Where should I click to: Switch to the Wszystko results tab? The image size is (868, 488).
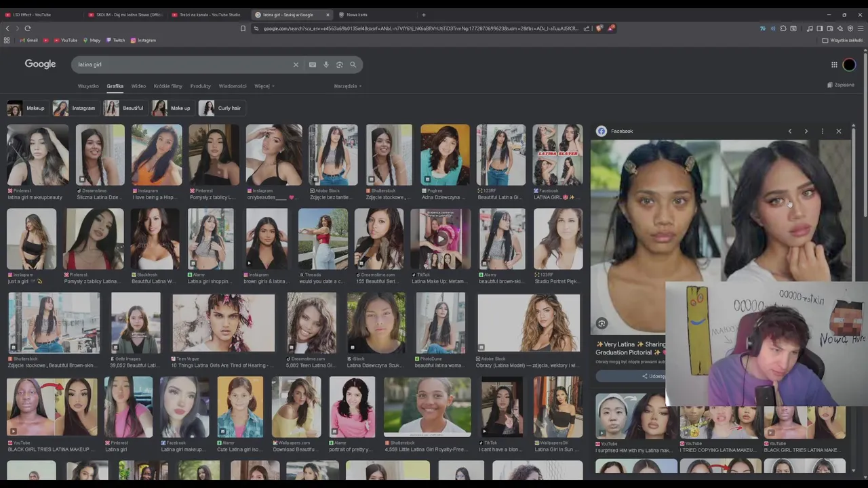(x=88, y=86)
